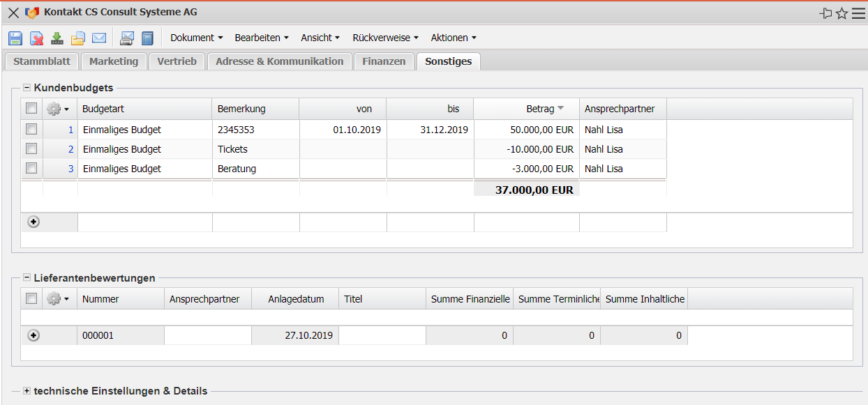Add a new Kundenbudgets row with plus icon
Viewport: 868px width, 405px height.
[x=33, y=222]
